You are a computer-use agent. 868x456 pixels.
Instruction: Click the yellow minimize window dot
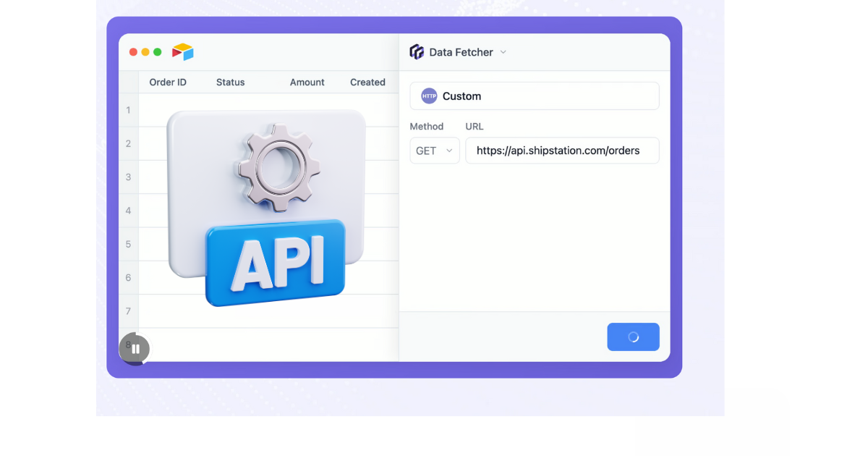[x=145, y=52]
